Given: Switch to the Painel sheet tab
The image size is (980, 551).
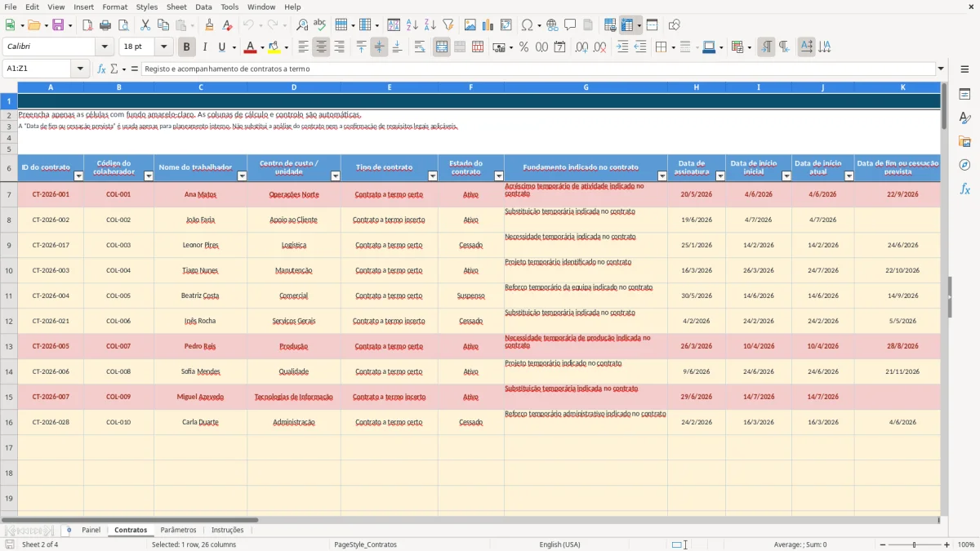Looking at the screenshot, I should (x=91, y=530).
